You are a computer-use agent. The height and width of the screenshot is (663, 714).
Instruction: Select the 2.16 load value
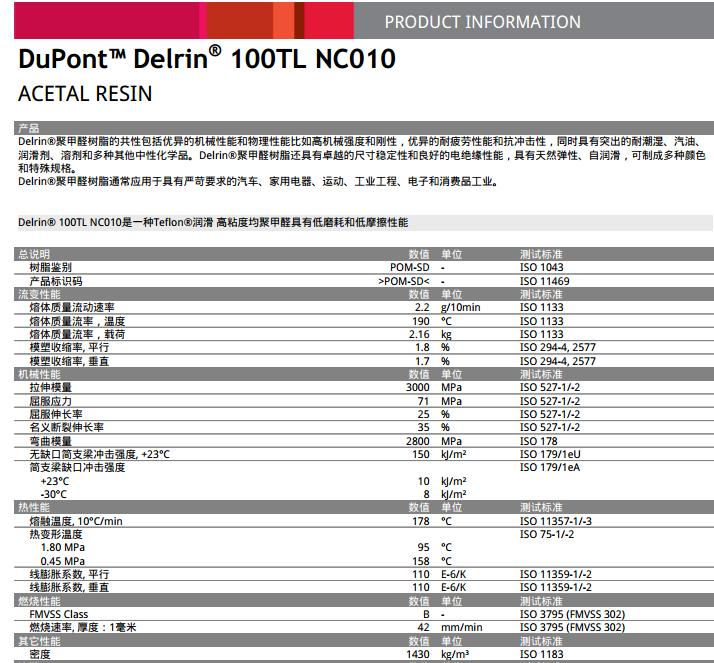click(x=419, y=334)
